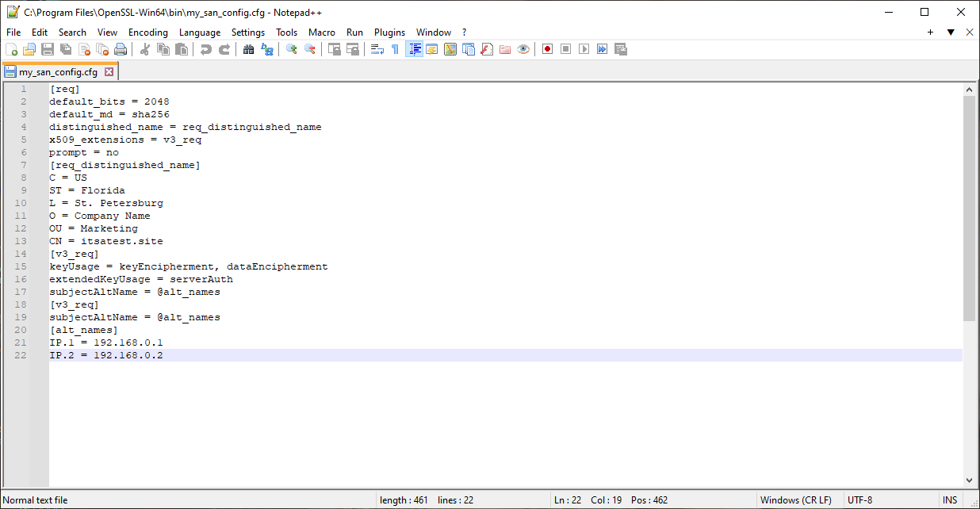The height and width of the screenshot is (509, 980).
Task: Playback the recorded macro
Action: (x=583, y=48)
